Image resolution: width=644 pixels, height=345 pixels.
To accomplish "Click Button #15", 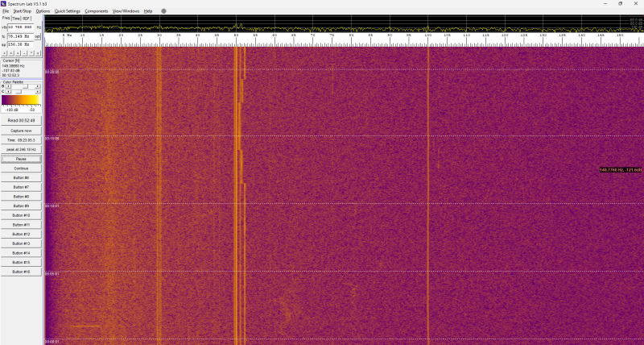I will pyautogui.click(x=21, y=262).
